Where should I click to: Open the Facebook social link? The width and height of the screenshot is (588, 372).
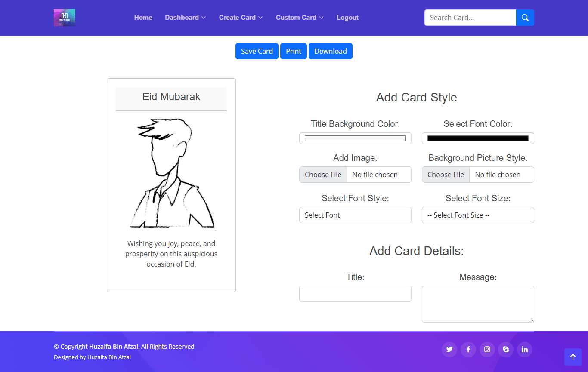click(x=468, y=349)
